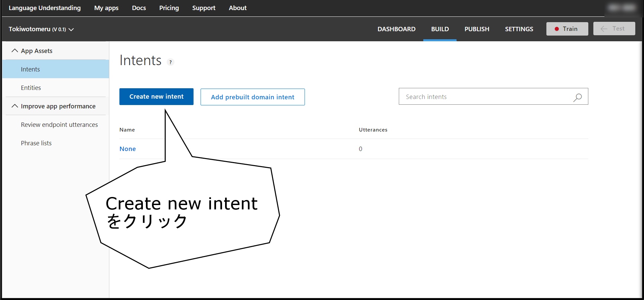Open the None intent link
This screenshot has height=300, width=644.
coord(128,149)
